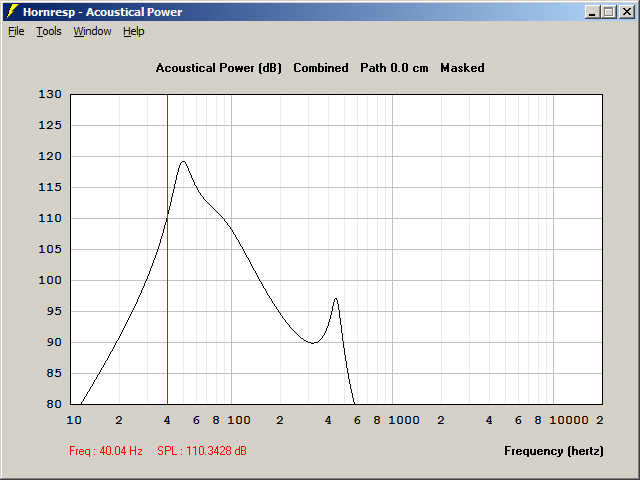Open the Help menu

coord(134,31)
